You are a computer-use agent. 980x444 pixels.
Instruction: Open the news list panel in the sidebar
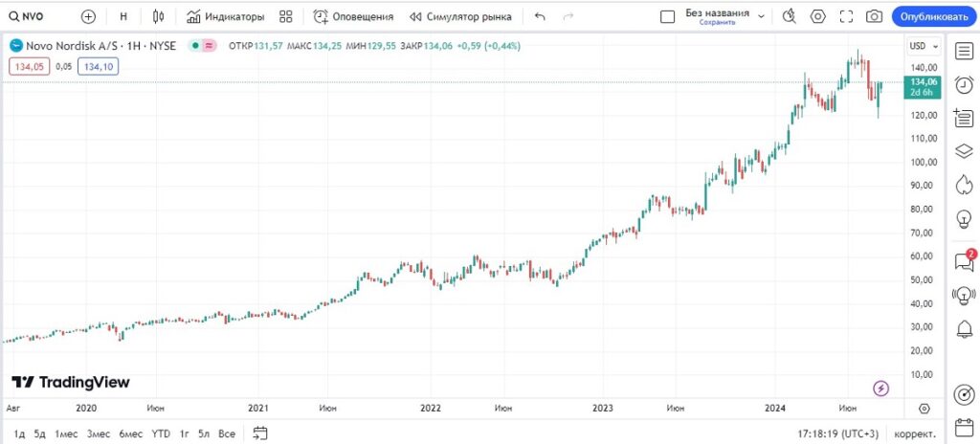(965, 118)
